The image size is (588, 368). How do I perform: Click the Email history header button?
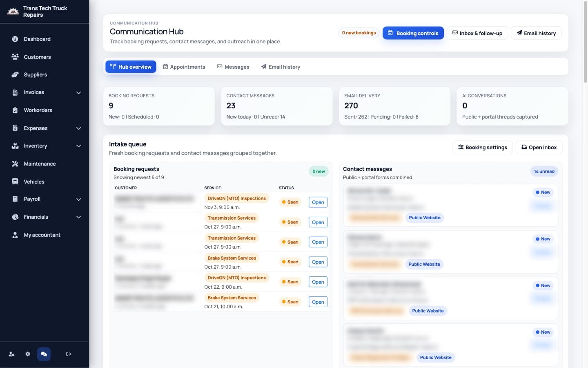point(536,33)
